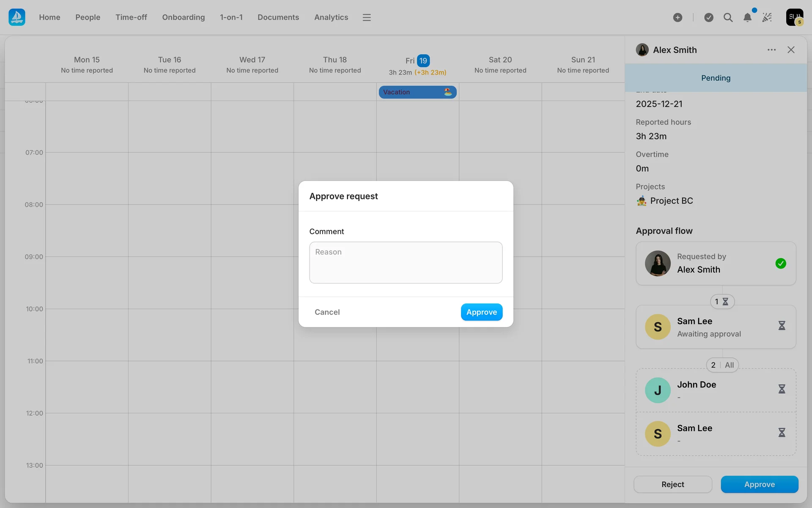Click the Project BC link
The width and height of the screenshot is (812, 508).
click(x=671, y=201)
